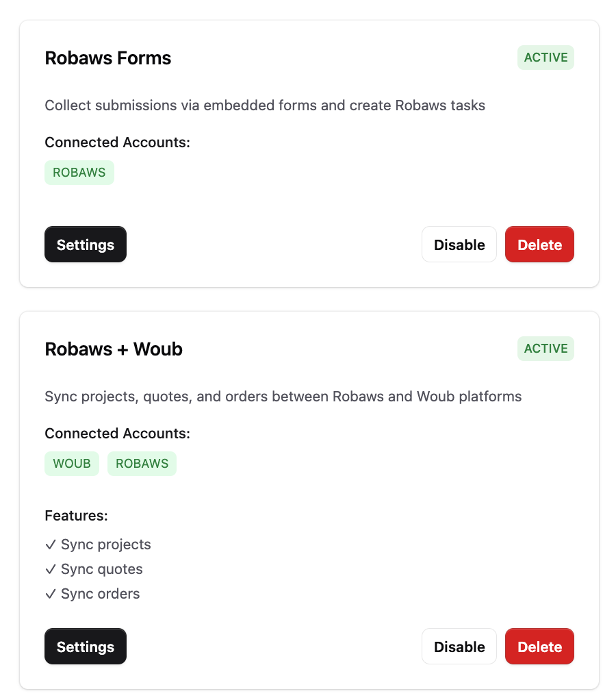
Task: Select the WOUB connected account tag
Action: 72,464
